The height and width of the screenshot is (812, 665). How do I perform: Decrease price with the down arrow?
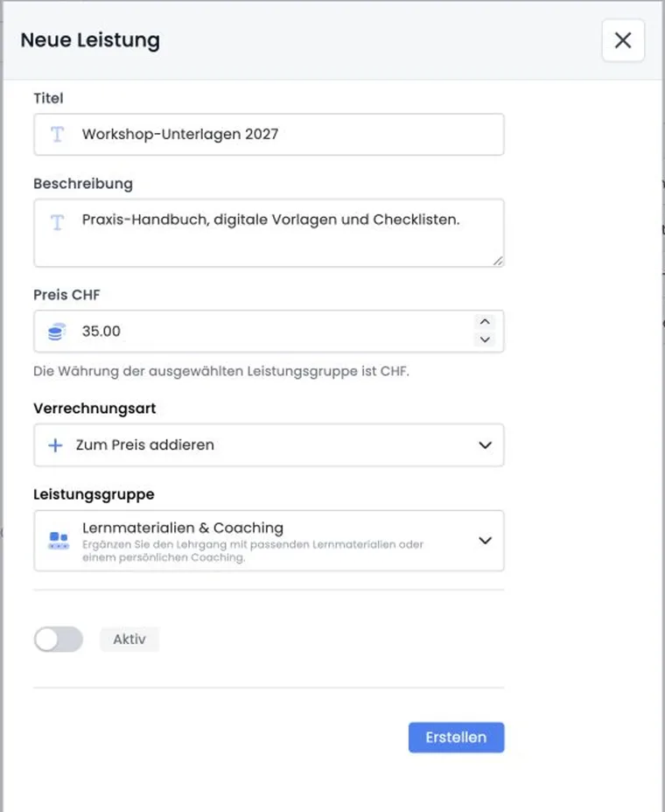[x=485, y=339]
